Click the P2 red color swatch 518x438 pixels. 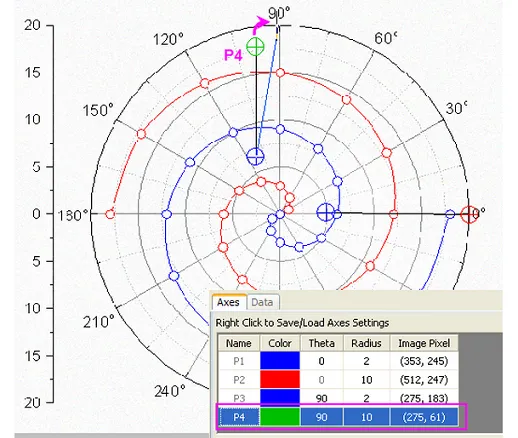(280, 379)
